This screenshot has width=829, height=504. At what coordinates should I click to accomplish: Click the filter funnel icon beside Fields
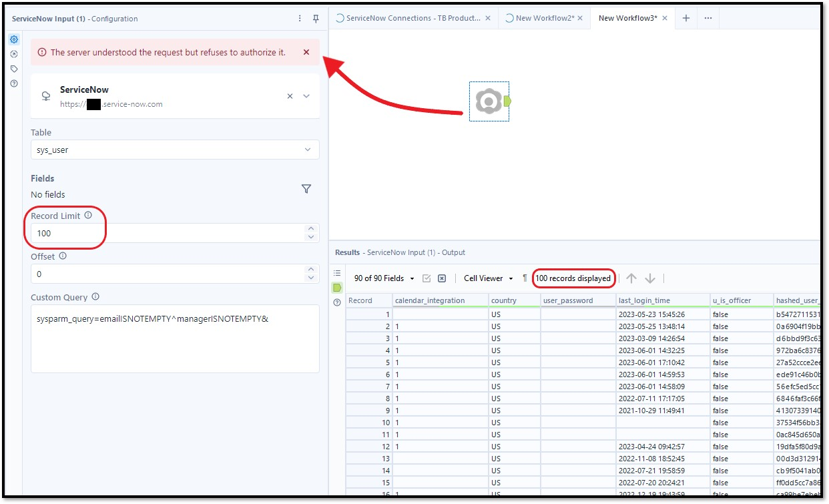(306, 189)
